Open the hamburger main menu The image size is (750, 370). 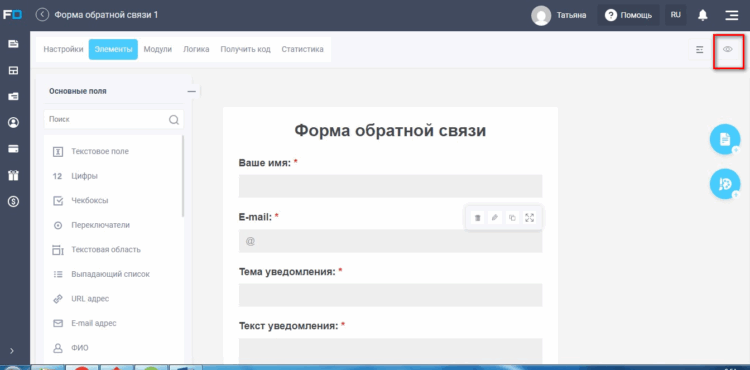731,15
